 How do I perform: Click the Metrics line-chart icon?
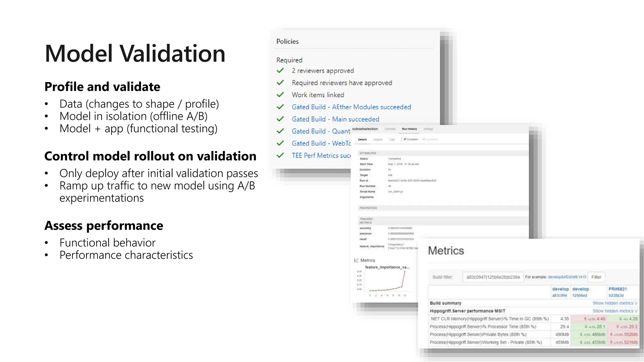tap(356, 260)
